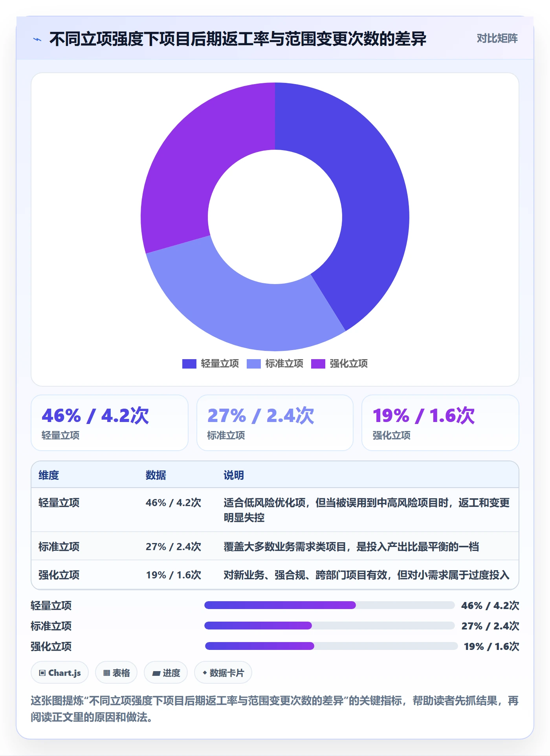Click the 数据卡片 tag label
Screen dimensions: 550x756
click(x=227, y=673)
